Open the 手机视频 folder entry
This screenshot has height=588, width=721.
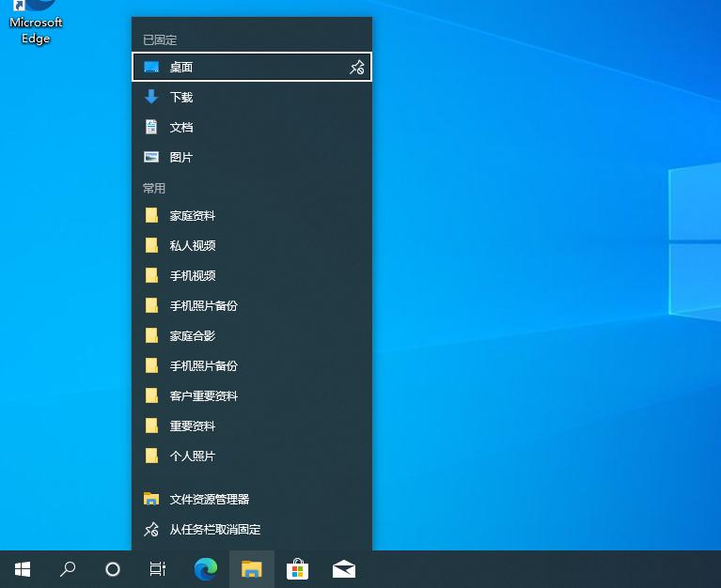click(x=193, y=275)
